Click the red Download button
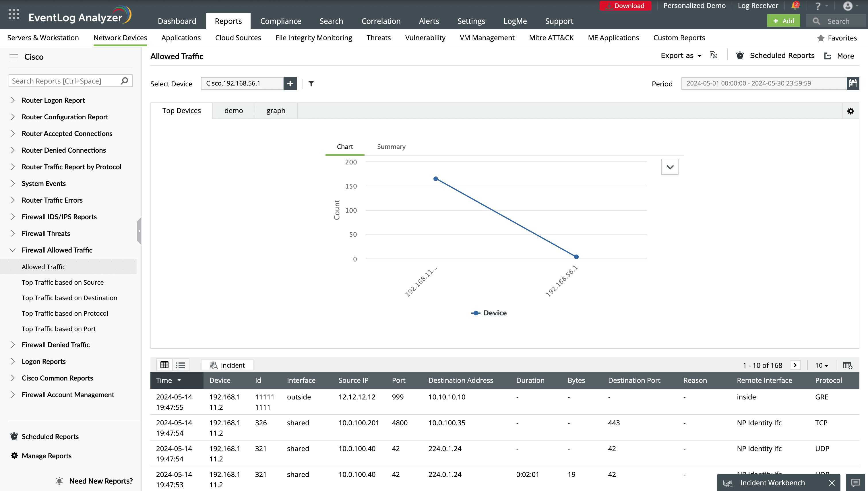The image size is (868, 491). 625,6
